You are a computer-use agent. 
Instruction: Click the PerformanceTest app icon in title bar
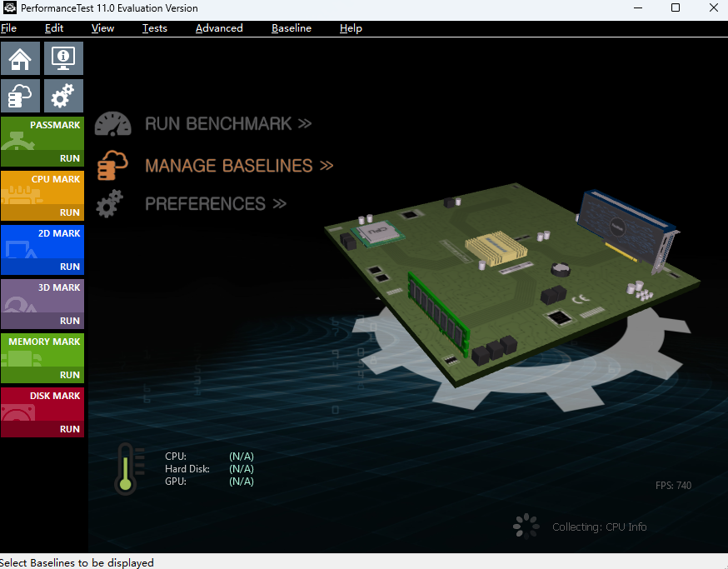tap(9, 7)
